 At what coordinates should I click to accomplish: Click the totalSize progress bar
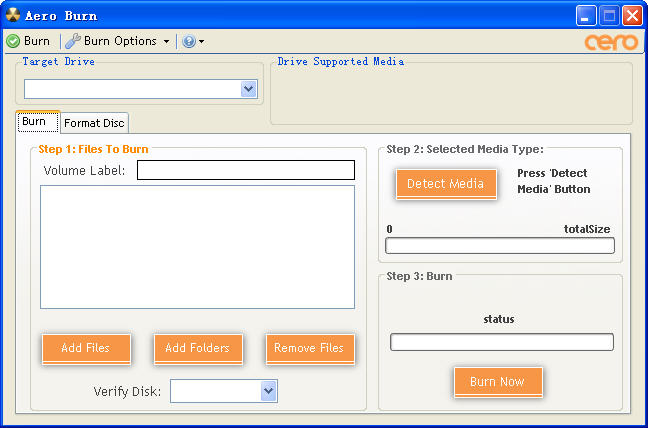tap(500, 245)
